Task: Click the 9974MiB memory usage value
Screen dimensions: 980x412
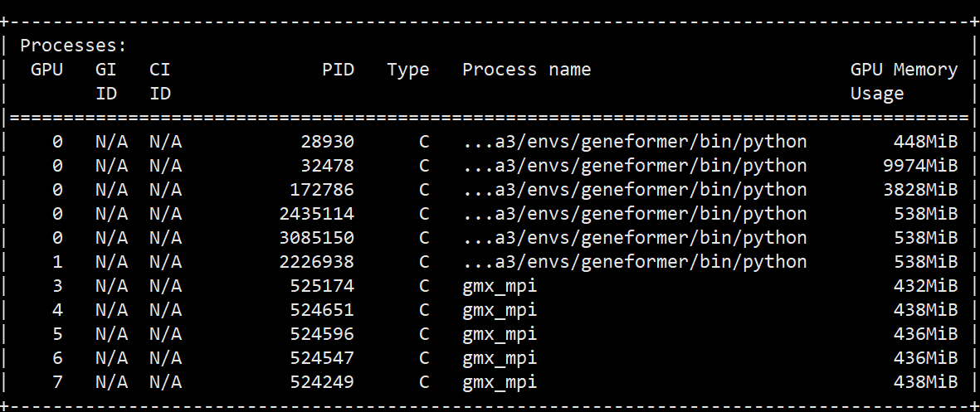Action: (920, 166)
